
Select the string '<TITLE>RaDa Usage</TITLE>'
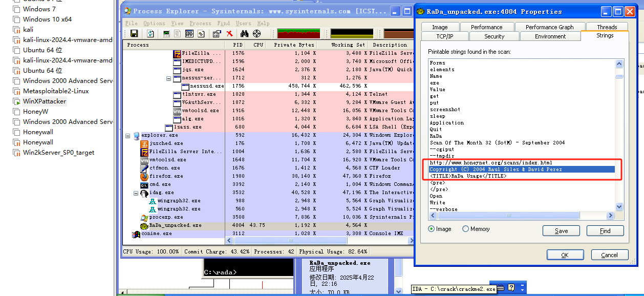click(468, 176)
